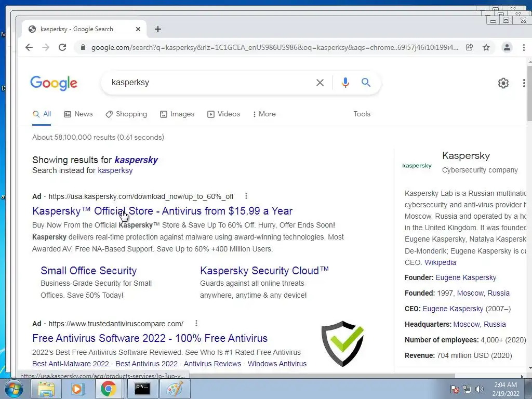The height and width of the screenshot is (399, 532).
Task: Click the Headquarters Moscow, Russia link
Action: (480, 324)
